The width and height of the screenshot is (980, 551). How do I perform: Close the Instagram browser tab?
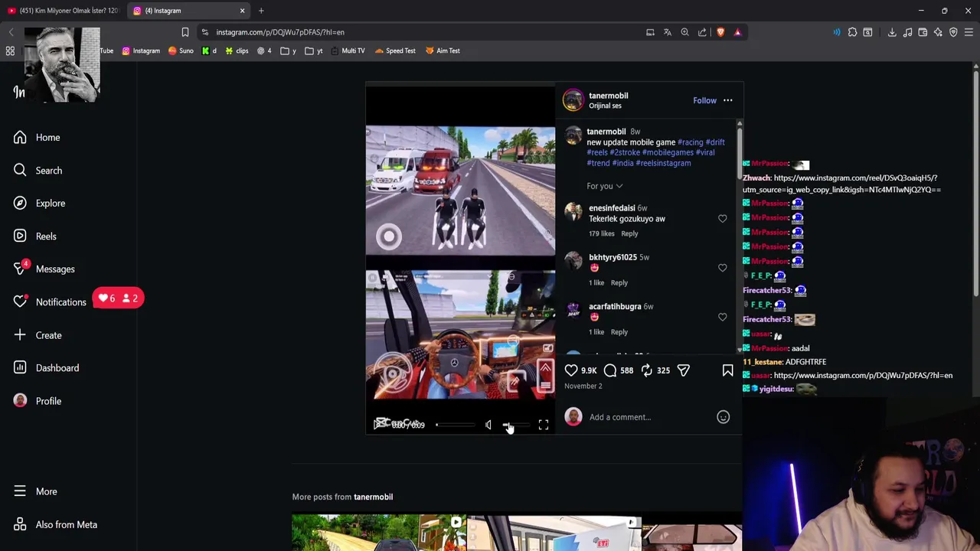(x=242, y=11)
